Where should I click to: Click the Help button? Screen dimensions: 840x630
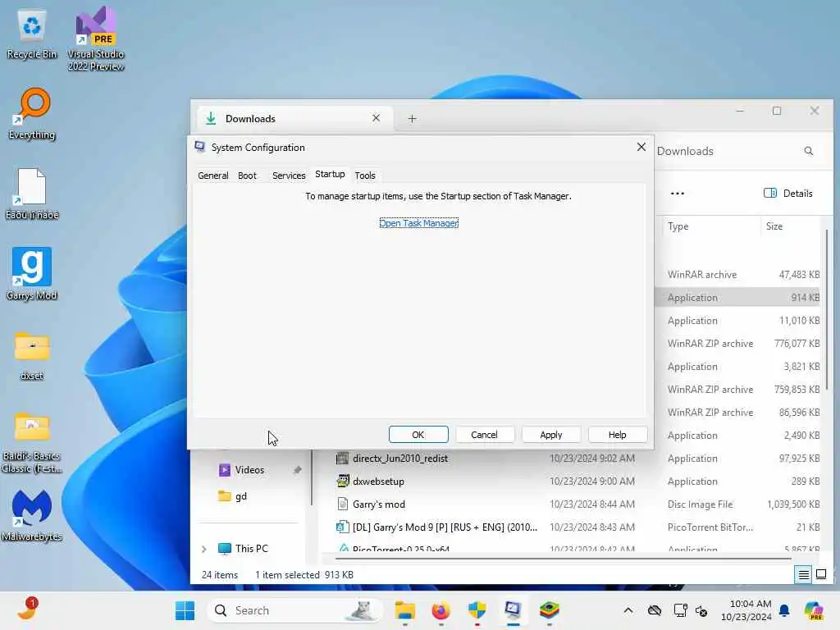coord(617,435)
